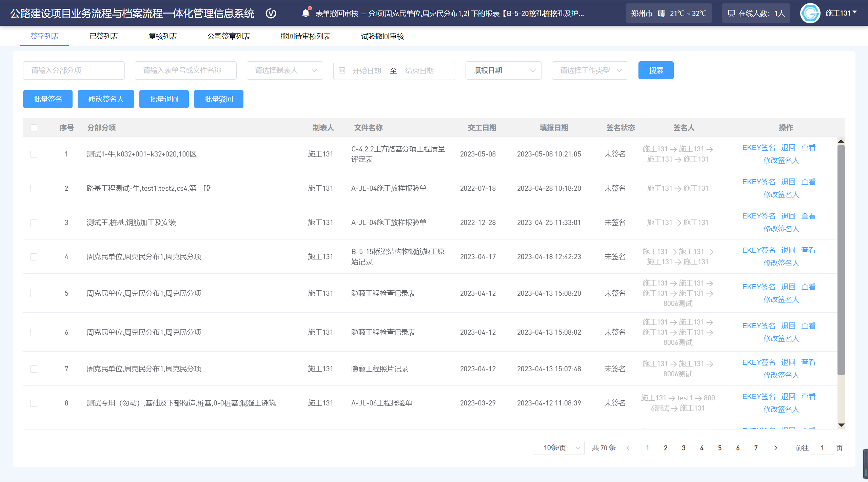
Task: Focus the 请输入表单号或文件名称 input
Action: tap(186, 70)
